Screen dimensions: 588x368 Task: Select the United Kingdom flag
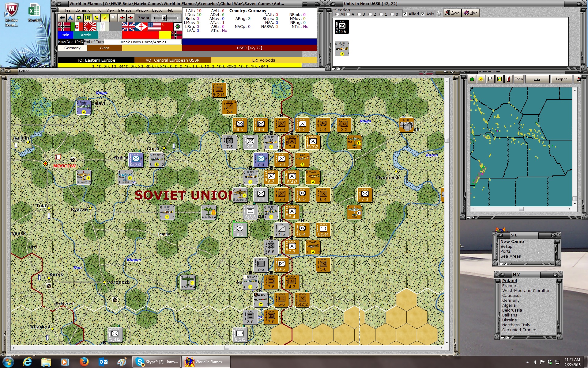click(x=128, y=27)
